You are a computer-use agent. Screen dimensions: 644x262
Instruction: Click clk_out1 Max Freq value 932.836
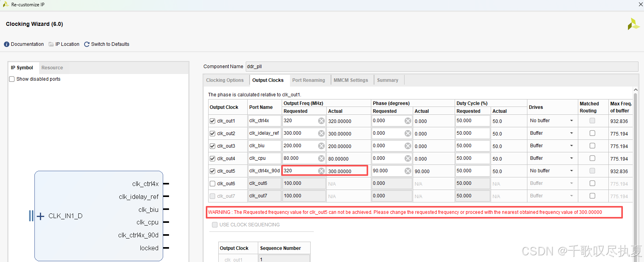619,121
